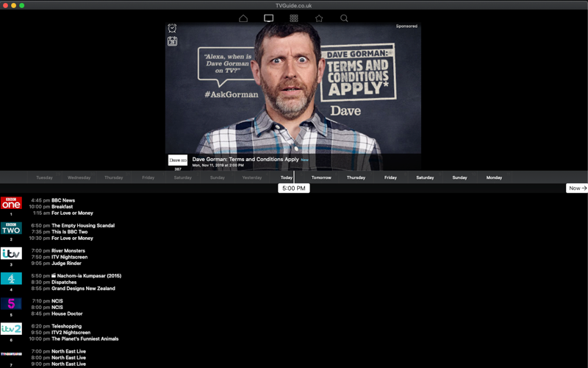The width and height of the screenshot is (588, 368).
Task: Open Judge Rinder listing
Action: pos(66,263)
